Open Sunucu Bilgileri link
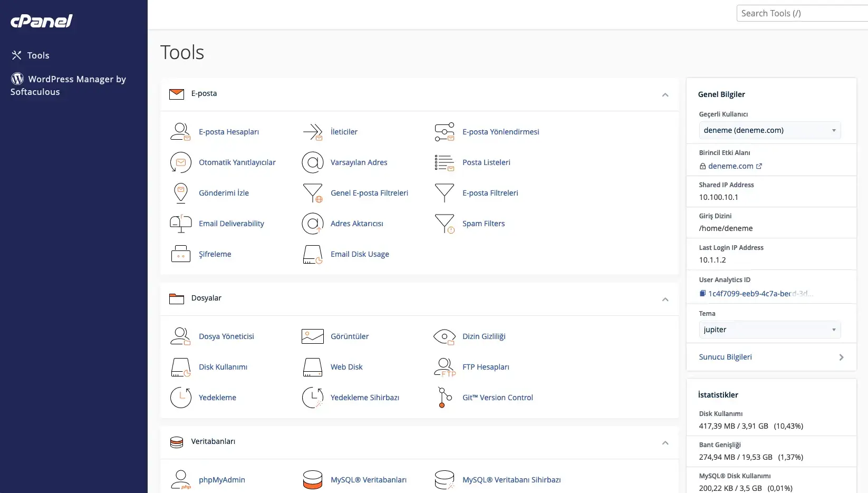This screenshot has height=493, width=868. (726, 357)
